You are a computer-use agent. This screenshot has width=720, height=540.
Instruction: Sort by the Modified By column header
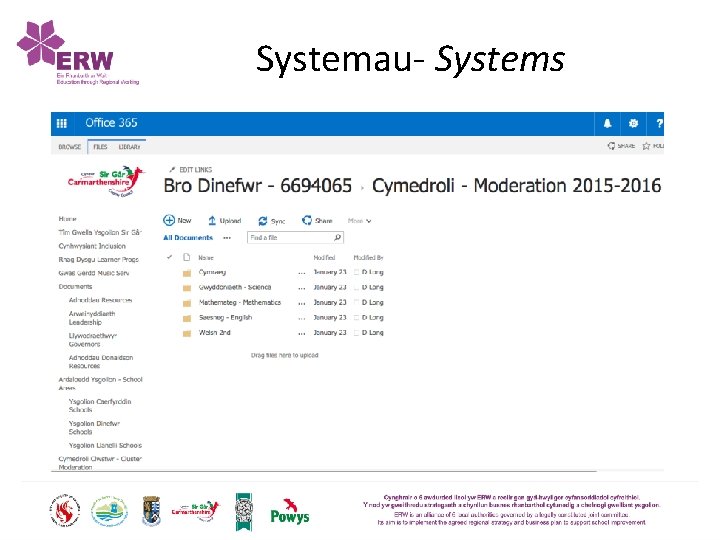click(368, 258)
